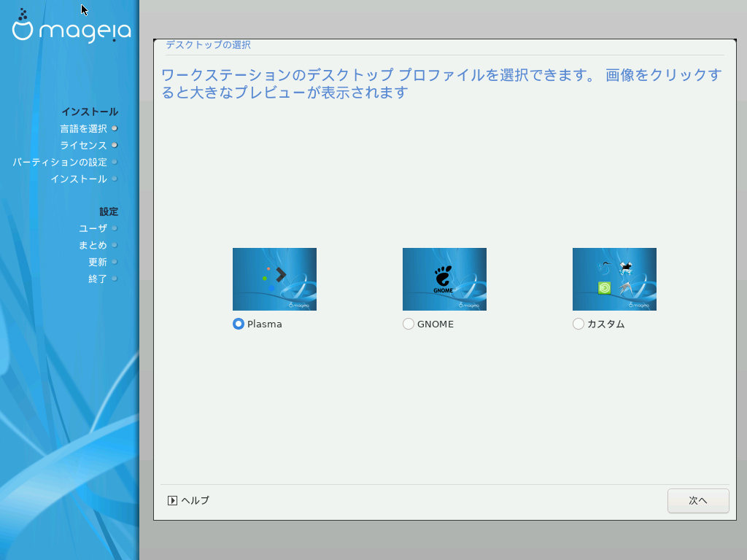Select the GNOME desktop radio button
Image resolution: width=747 pixels, height=560 pixels.
point(409,324)
